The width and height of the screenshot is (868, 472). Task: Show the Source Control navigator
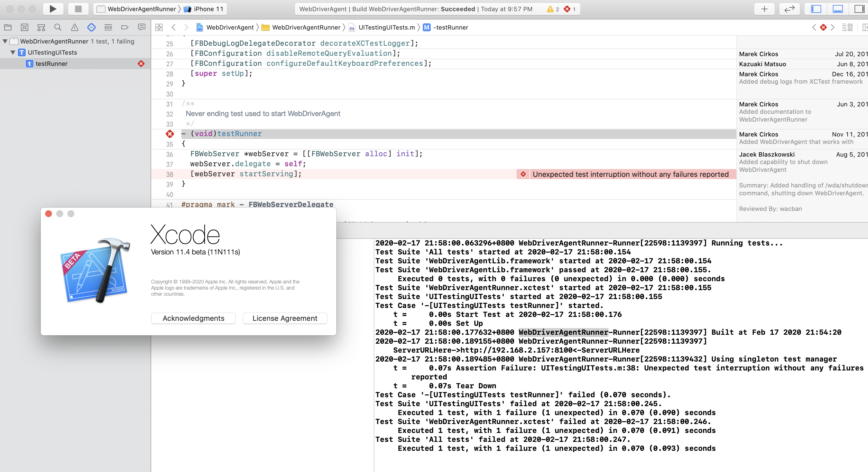click(25, 27)
